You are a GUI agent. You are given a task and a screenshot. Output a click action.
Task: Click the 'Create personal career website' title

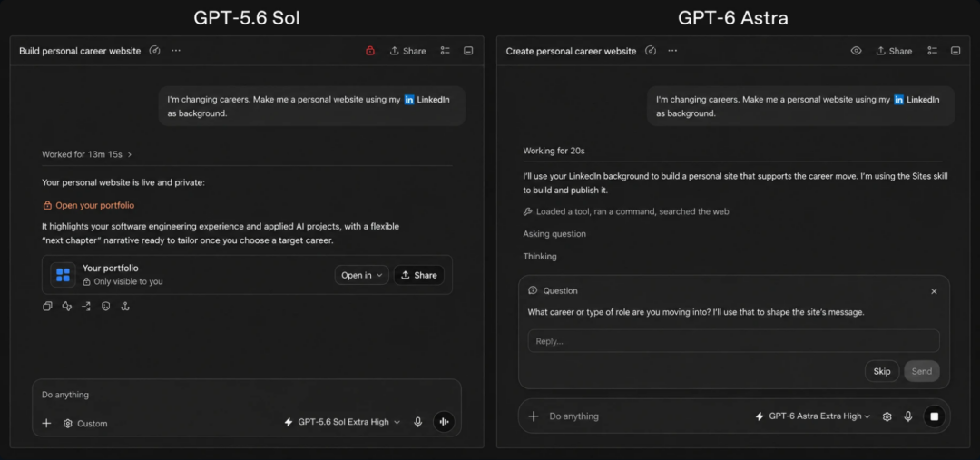coord(572,51)
